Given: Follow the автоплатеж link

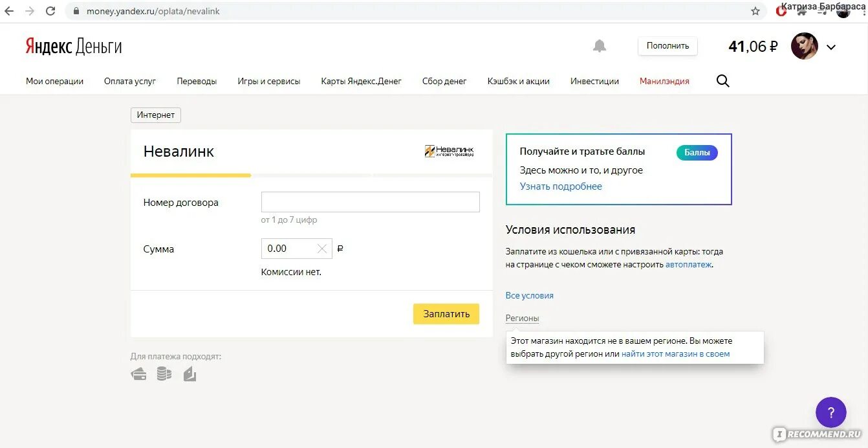Looking at the screenshot, I should point(688,264).
